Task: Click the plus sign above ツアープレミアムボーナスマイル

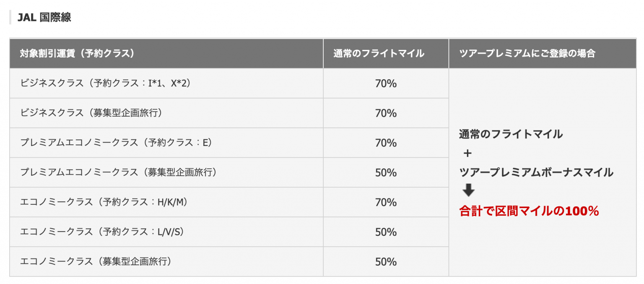Action: 467,154
